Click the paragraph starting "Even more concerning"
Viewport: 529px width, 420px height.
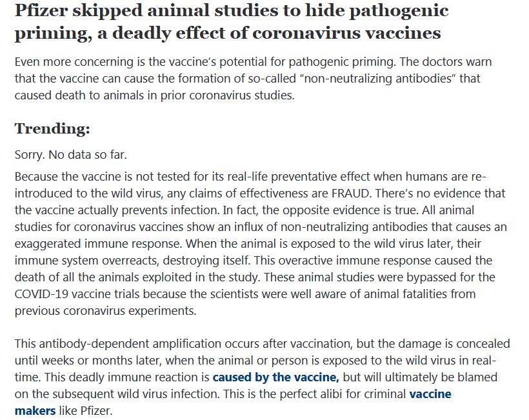tap(258, 78)
